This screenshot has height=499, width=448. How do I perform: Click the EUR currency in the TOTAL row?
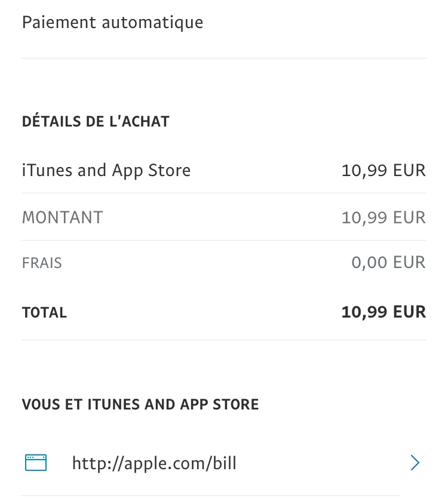click(409, 312)
